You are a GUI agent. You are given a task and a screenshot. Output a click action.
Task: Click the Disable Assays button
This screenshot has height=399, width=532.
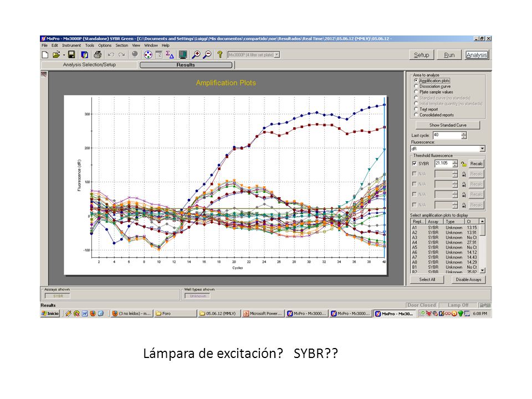click(x=469, y=279)
